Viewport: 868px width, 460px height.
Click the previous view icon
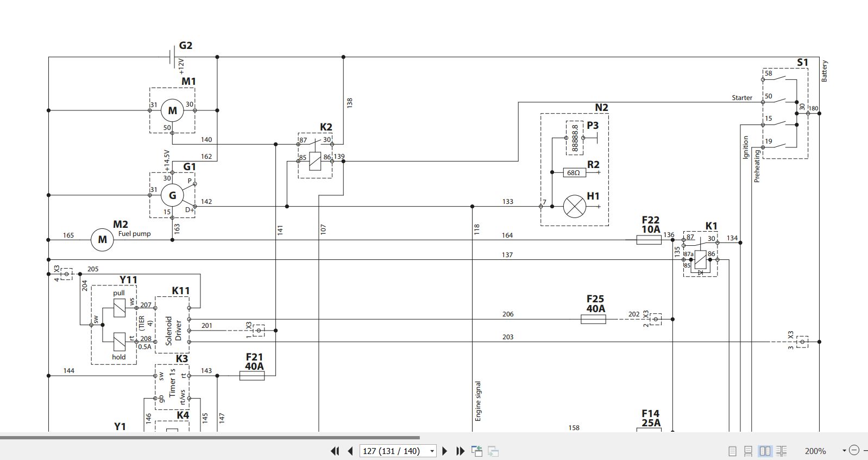pyautogui.click(x=477, y=451)
